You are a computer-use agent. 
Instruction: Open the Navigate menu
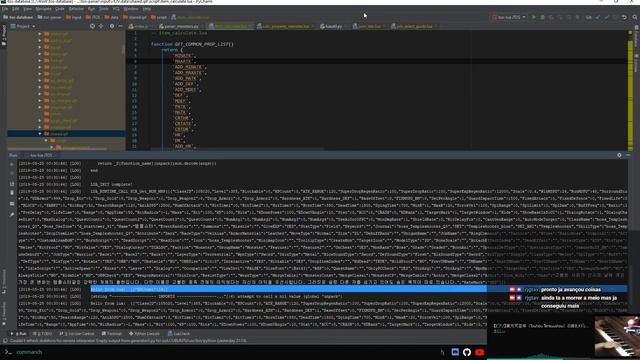click(x=43, y=9)
